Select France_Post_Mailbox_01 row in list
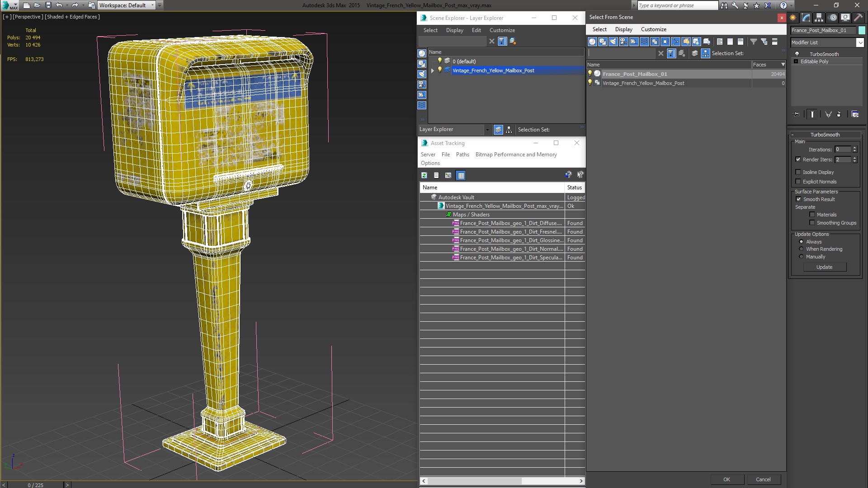 pyautogui.click(x=686, y=74)
